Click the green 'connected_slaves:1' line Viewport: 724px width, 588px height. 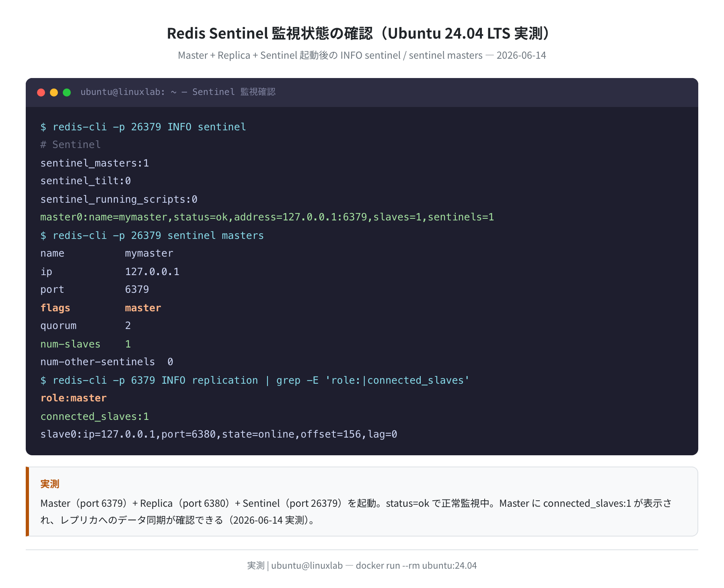tap(95, 417)
